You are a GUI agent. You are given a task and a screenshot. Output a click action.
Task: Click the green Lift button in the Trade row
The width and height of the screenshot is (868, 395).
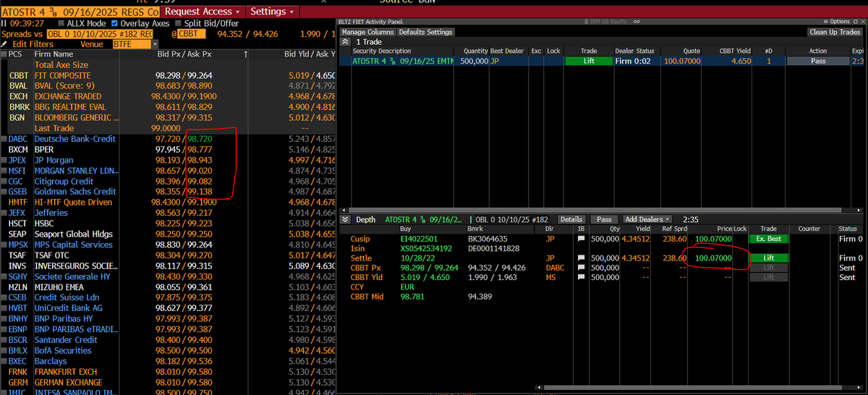[x=588, y=61]
